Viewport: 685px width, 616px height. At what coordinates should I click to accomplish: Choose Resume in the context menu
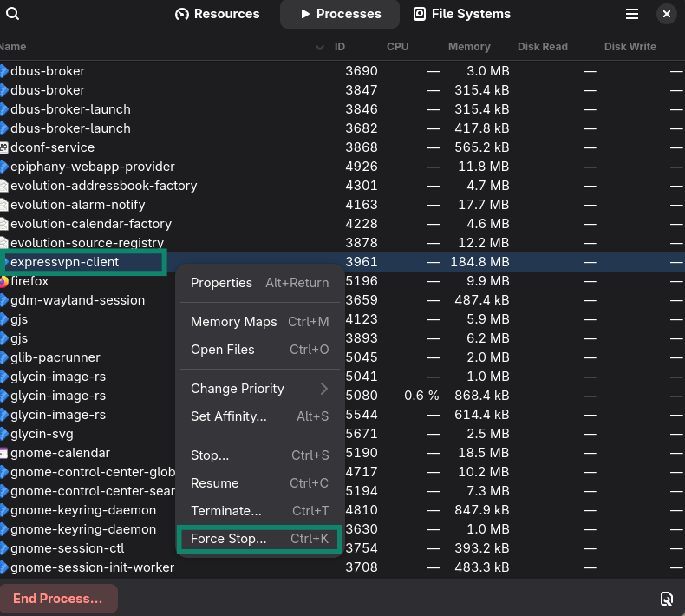pyautogui.click(x=260, y=483)
